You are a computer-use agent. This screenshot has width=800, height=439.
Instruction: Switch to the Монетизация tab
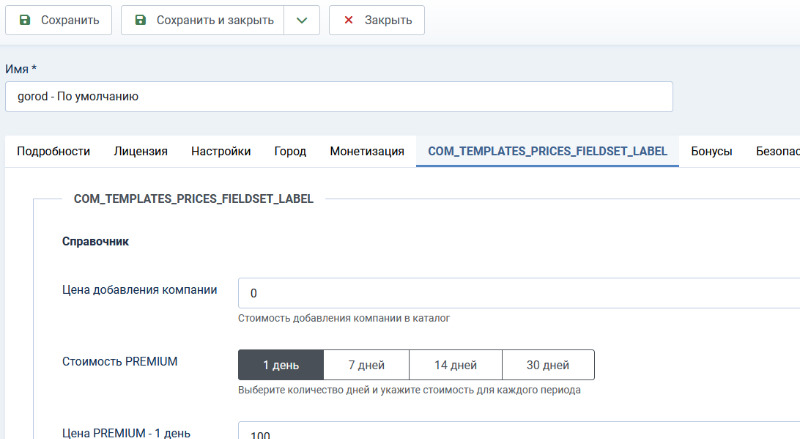(x=367, y=151)
